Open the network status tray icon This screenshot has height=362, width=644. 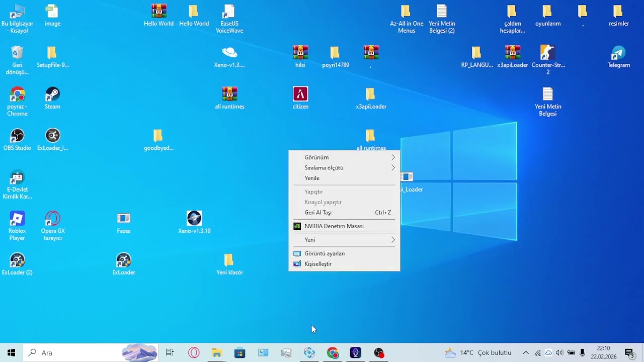coord(537,353)
